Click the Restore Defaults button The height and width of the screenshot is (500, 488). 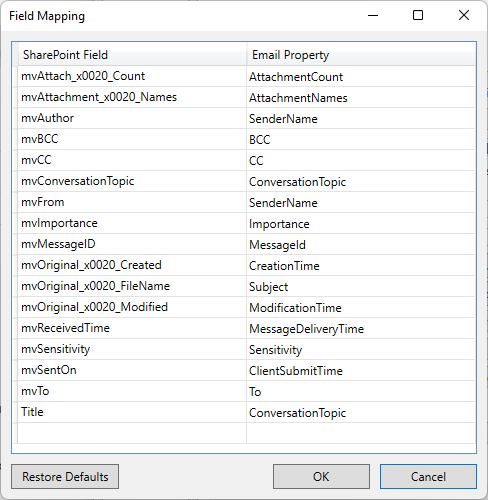65,476
